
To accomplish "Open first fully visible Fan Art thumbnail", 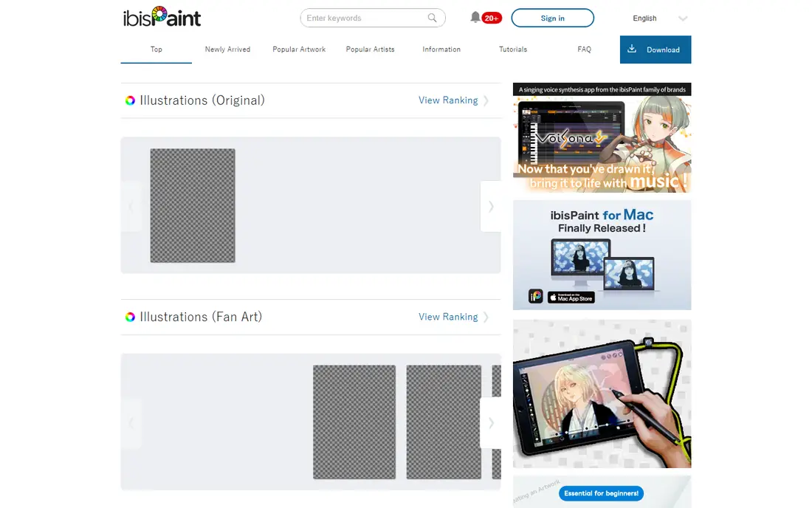I will tap(354, 422).
